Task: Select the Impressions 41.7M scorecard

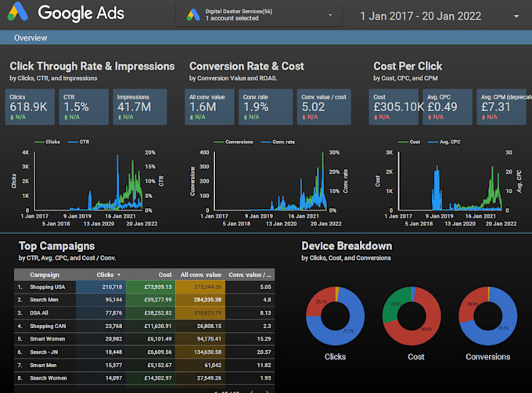Action: 140,107
